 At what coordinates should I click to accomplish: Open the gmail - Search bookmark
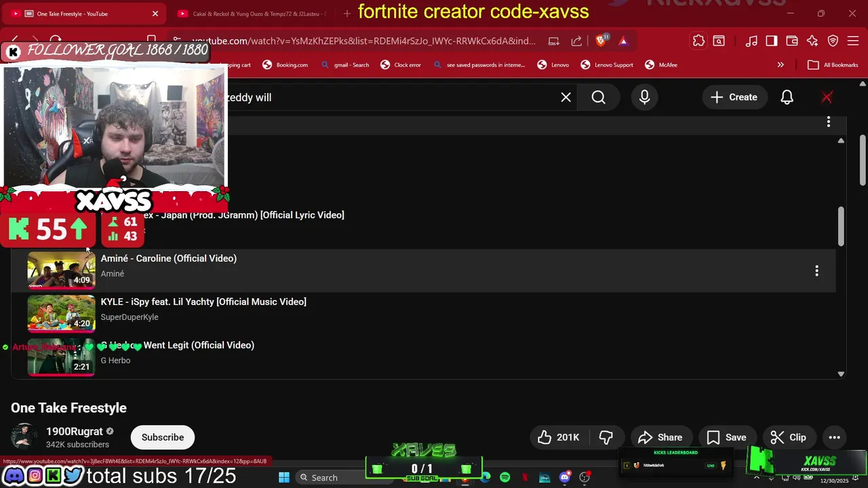pos(345,65)
